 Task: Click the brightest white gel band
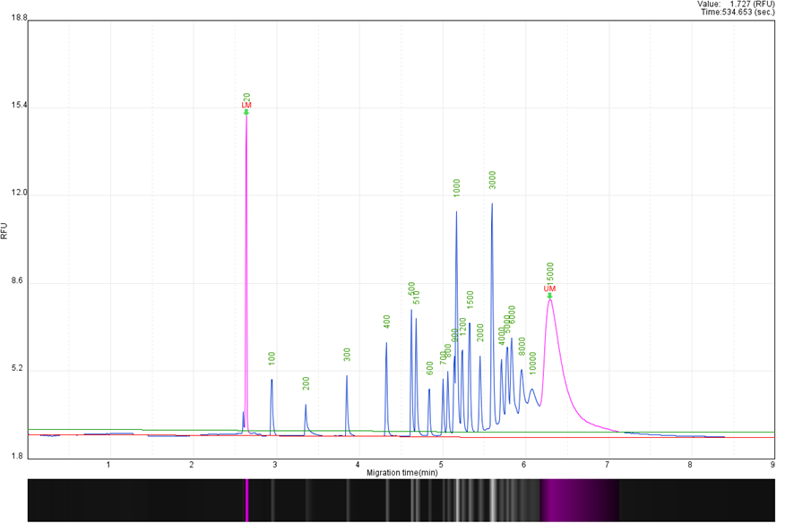click(x=491, y=500)
